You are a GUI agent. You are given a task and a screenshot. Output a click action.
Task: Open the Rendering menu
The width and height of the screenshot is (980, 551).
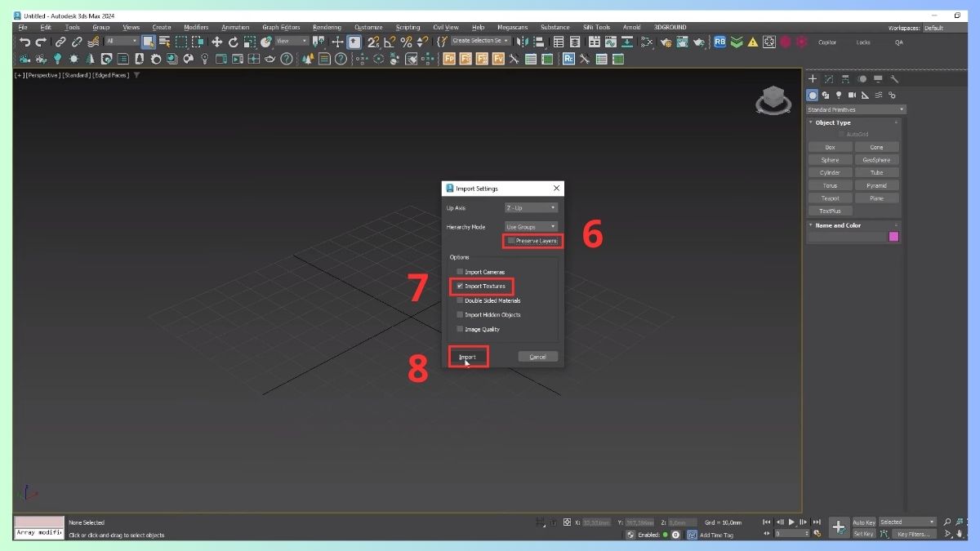coord(327,27)
